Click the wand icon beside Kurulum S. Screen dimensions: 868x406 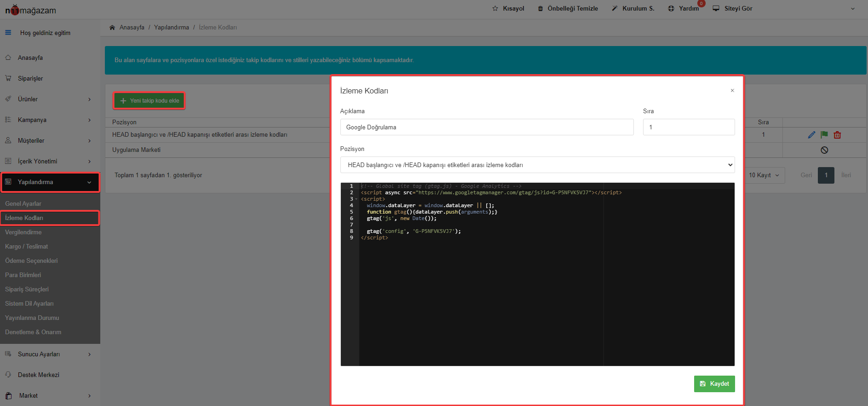point(615,8)
